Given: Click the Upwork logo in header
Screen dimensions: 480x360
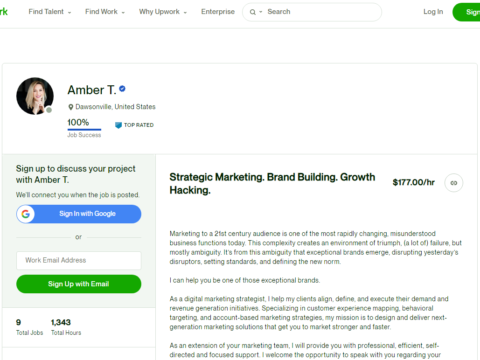Looking at the screenshot, I should point(4,12).
